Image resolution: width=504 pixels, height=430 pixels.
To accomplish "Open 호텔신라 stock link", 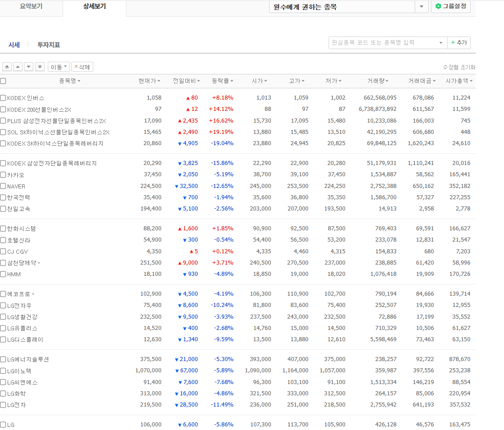I will click(18, 240).
